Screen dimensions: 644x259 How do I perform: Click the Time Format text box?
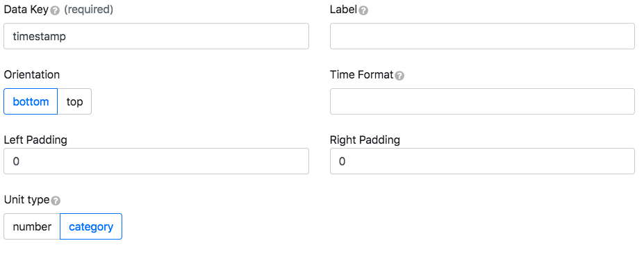(x=482, y=101)
